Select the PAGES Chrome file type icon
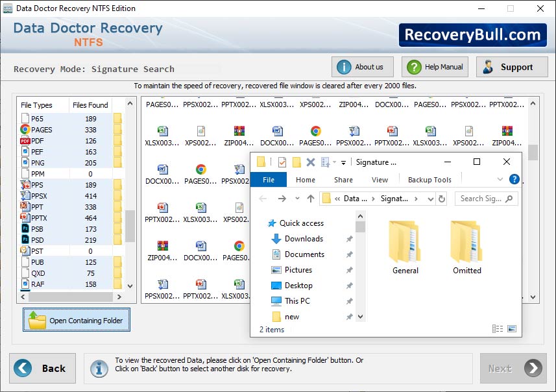The width and height of the screenshot is (556, 392). coord(25,130)
